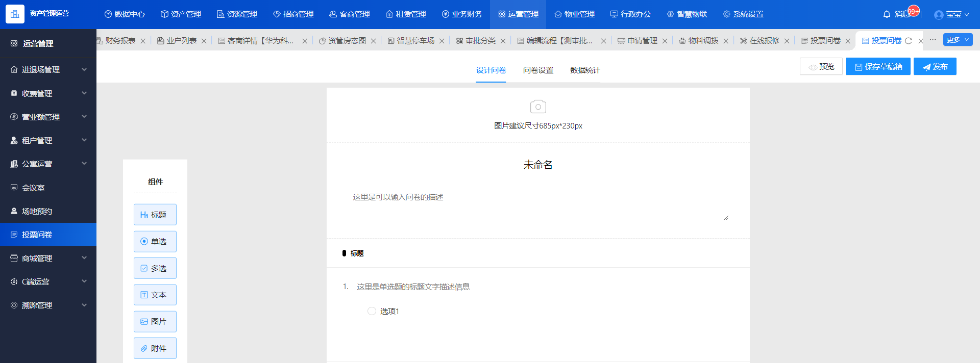
Task: Add the 多选 multiple-choice component
Action: pyautogui.click(x=155, y=268)
